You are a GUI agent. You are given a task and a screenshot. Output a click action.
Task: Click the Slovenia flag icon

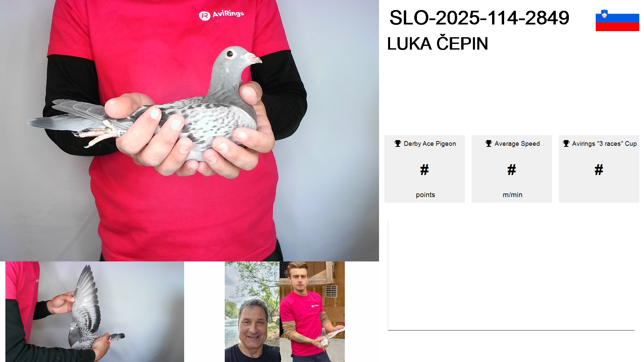pyautogui.click(x=617, y=20)
